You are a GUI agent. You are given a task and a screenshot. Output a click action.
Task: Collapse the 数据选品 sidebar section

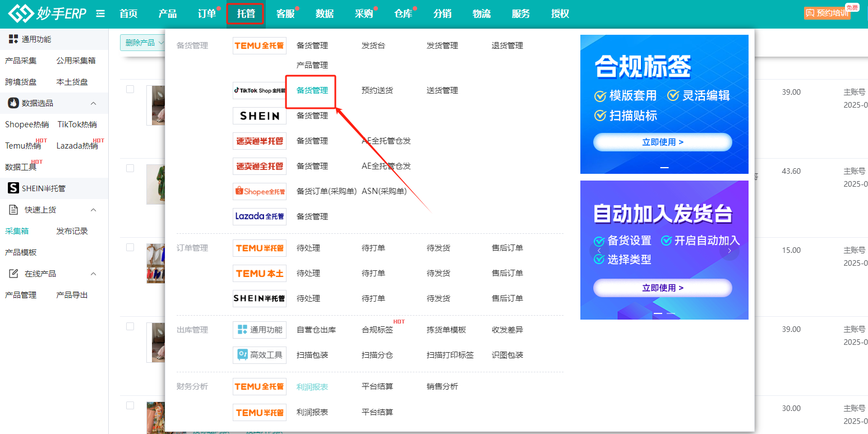coord(94,103)
